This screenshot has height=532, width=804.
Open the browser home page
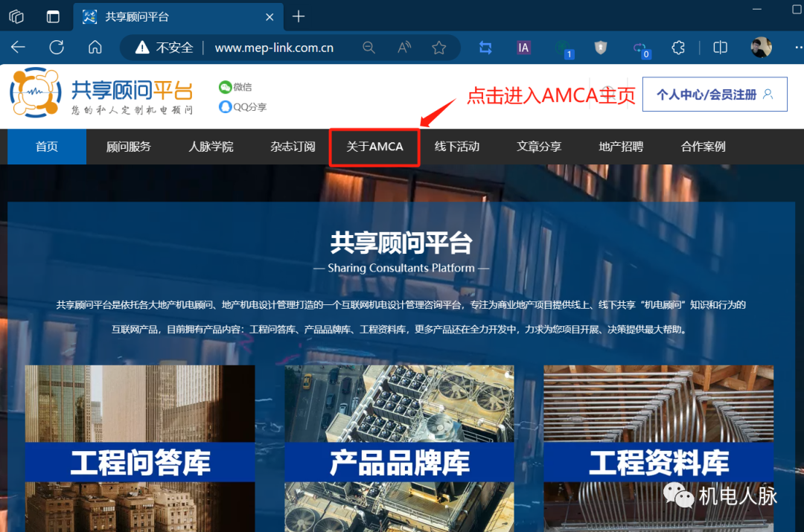(x=95, y=47)
